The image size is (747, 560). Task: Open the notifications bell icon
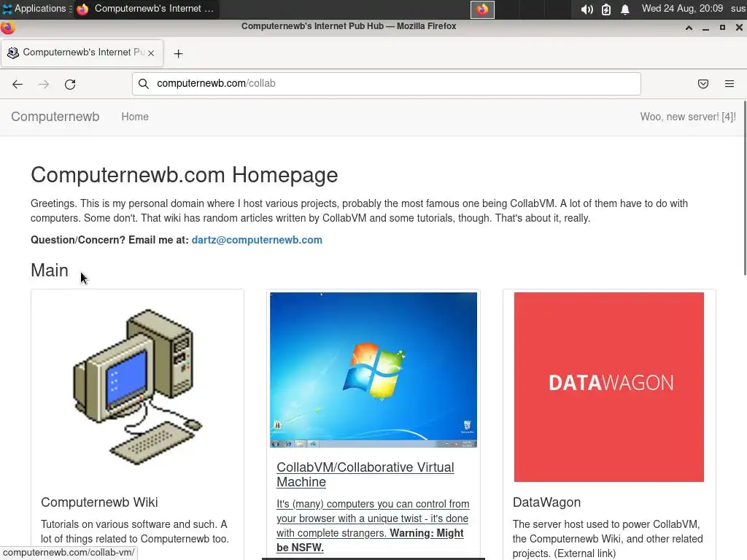pos(625,9)
